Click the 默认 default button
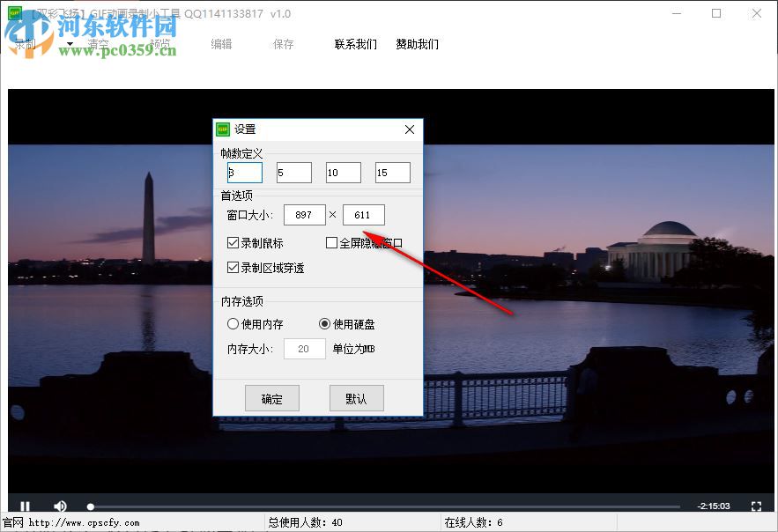Screen dimensions: 778x532 356,398
